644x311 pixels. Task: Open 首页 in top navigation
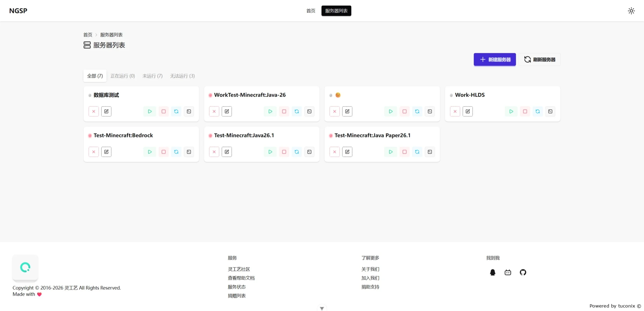pyautogui.click(x=311, y=11)
